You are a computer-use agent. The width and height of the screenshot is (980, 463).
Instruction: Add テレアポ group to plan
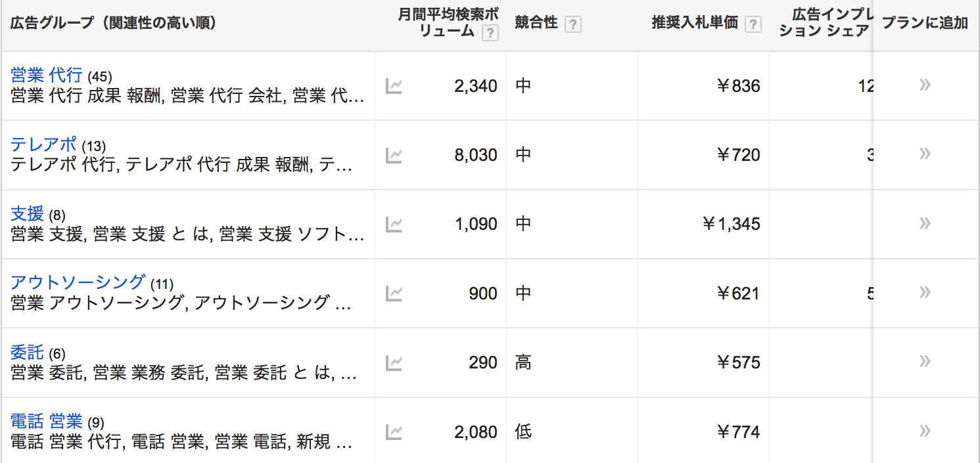click(925, 154)
